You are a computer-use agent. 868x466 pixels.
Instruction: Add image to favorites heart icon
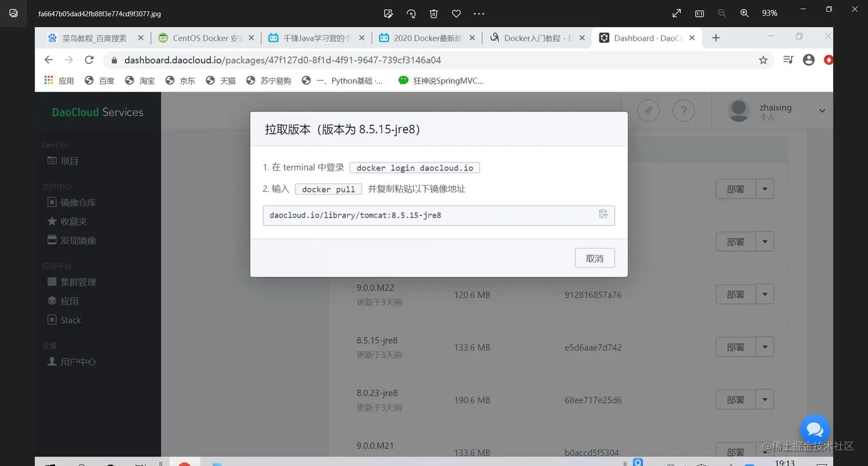[456, 13]
